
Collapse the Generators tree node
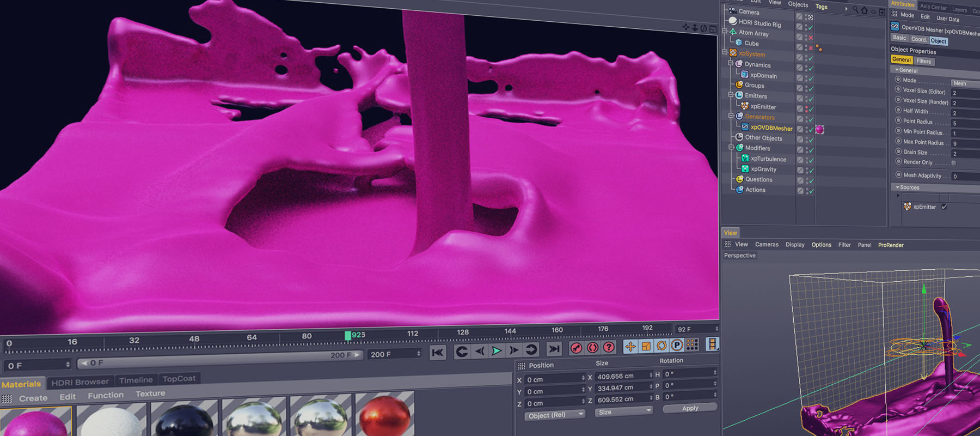731,116
